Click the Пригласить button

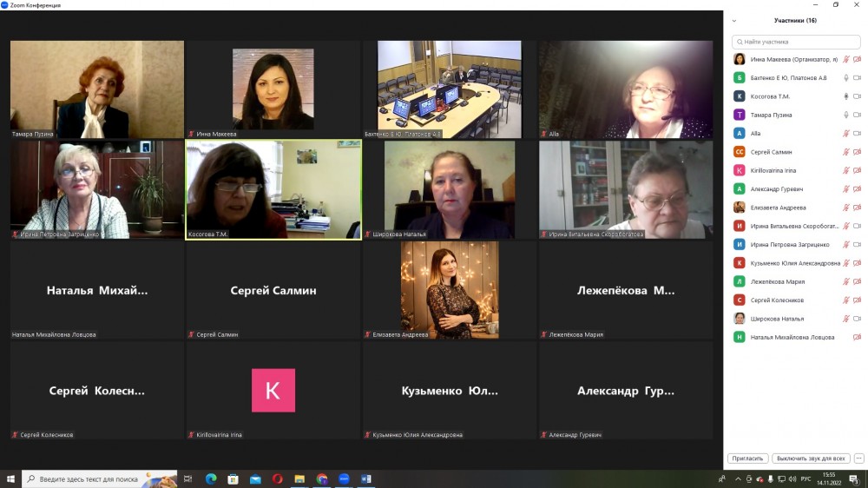(x=747, y=458)
